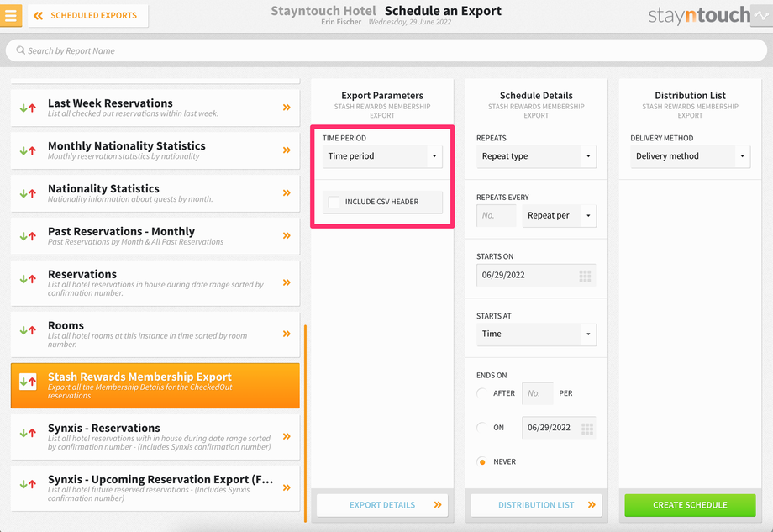Screen dimensions: 773x532
Task: Click export arrows icon for Reservations
Action: pyautogui.click(x=28, y=279)
